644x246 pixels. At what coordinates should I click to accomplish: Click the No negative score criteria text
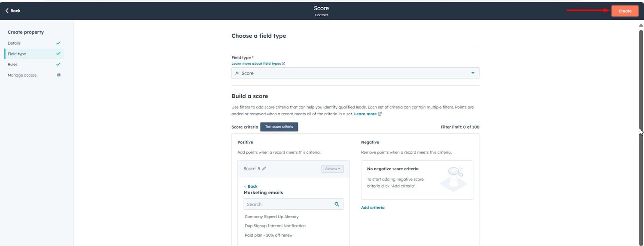(x=393, y=169)
